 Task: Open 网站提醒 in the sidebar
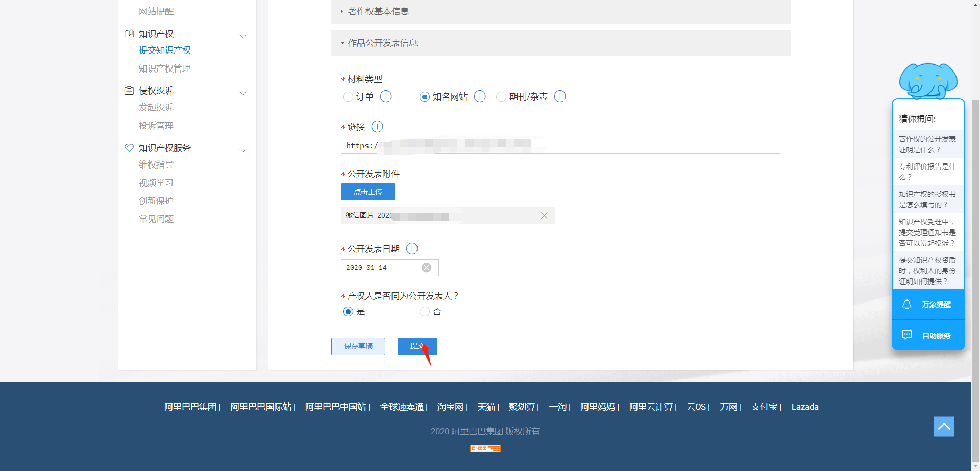[156, 11]
